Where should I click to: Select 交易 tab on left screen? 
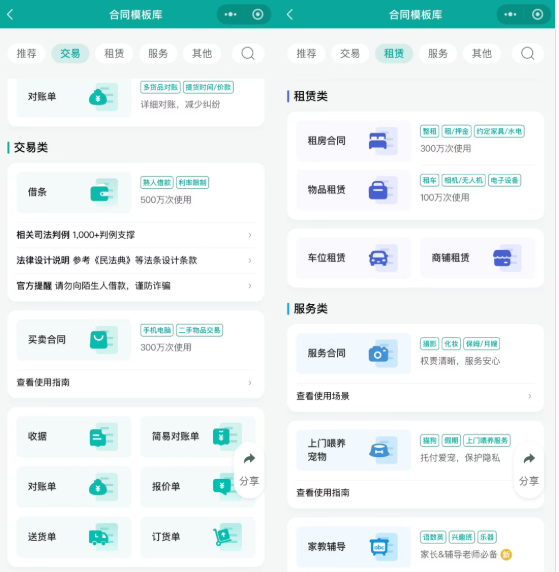70,54
